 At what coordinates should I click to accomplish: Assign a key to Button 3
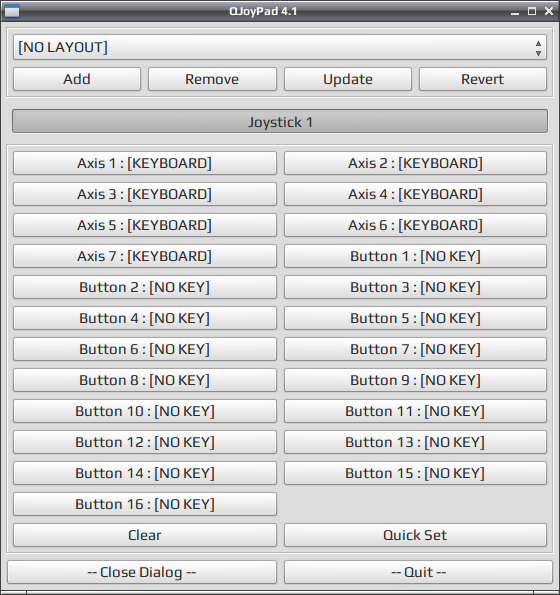click(x=415, y=287)
